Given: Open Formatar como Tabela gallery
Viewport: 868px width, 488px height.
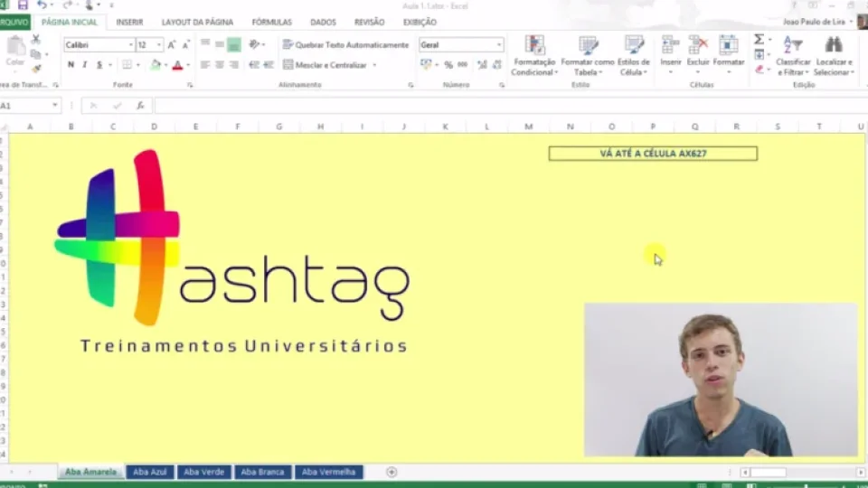Looking at the screenshot, I should point(587,55).
